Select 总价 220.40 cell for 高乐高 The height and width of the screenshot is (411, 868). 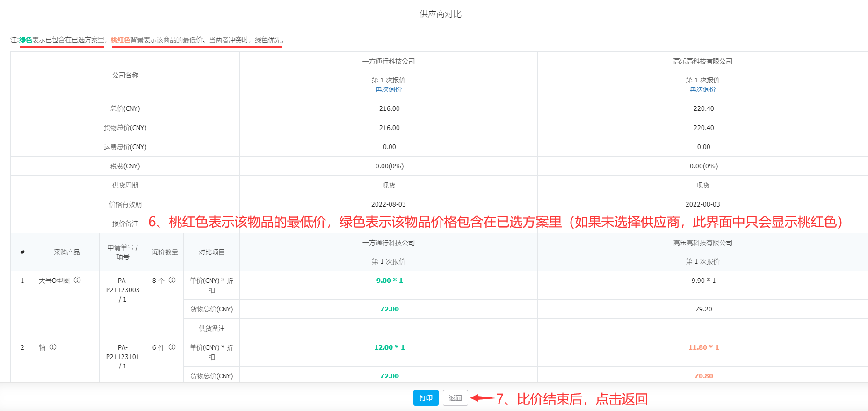point(703,108)
